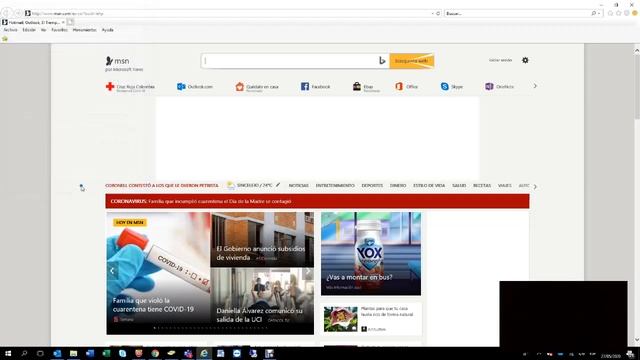Click the Internet Explorer favorites star icon
Image resolution: width=640 pixels, height=360 pixels.
(x=619, y=13)
